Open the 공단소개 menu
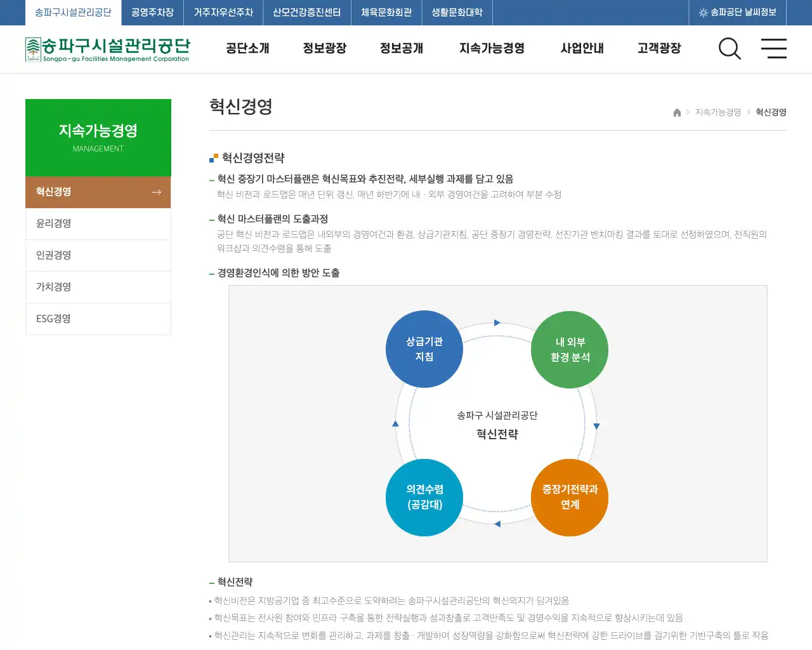The image size is (812, 650). (247, 48)
